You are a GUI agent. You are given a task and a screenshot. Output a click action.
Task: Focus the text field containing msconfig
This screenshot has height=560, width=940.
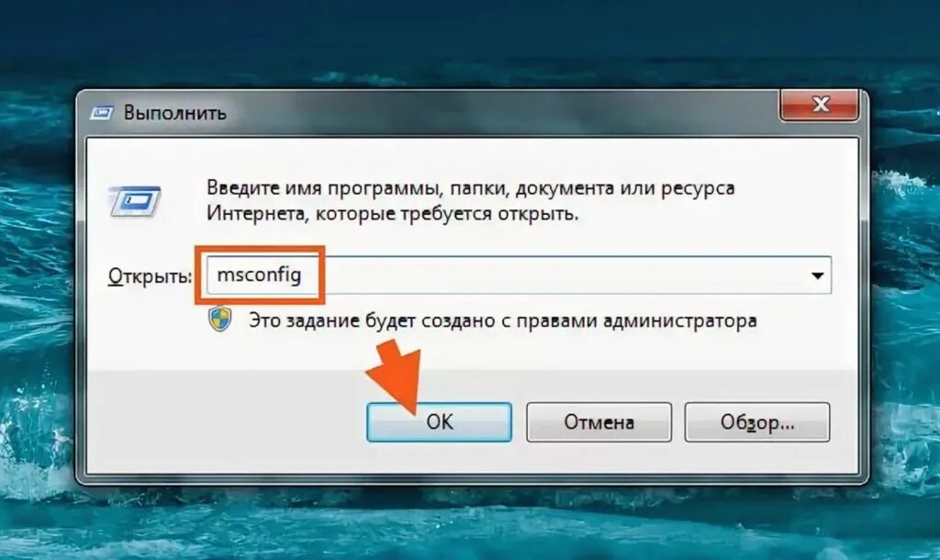519,275
